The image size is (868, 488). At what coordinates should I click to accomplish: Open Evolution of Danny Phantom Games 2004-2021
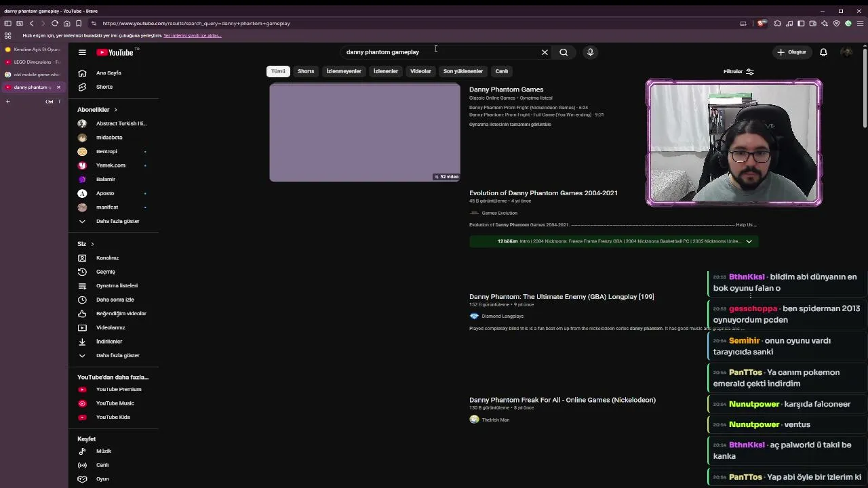(x=543, y=193)
